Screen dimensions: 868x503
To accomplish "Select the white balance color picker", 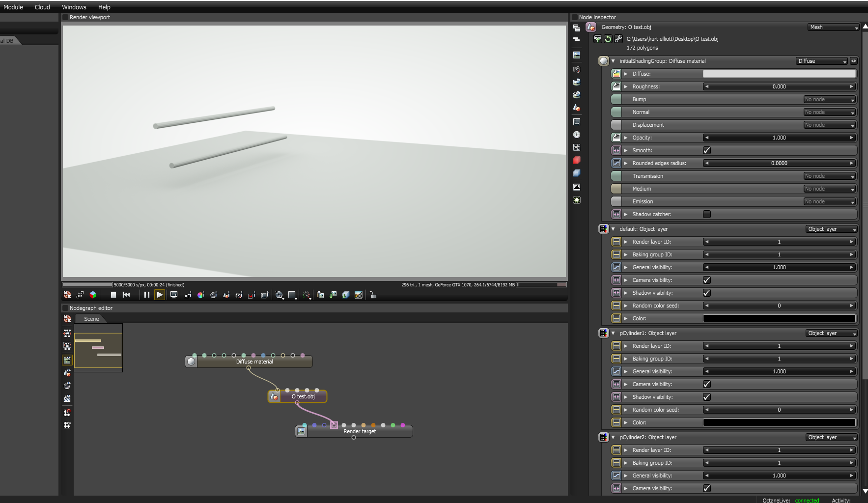I will [x=200, y=295].
